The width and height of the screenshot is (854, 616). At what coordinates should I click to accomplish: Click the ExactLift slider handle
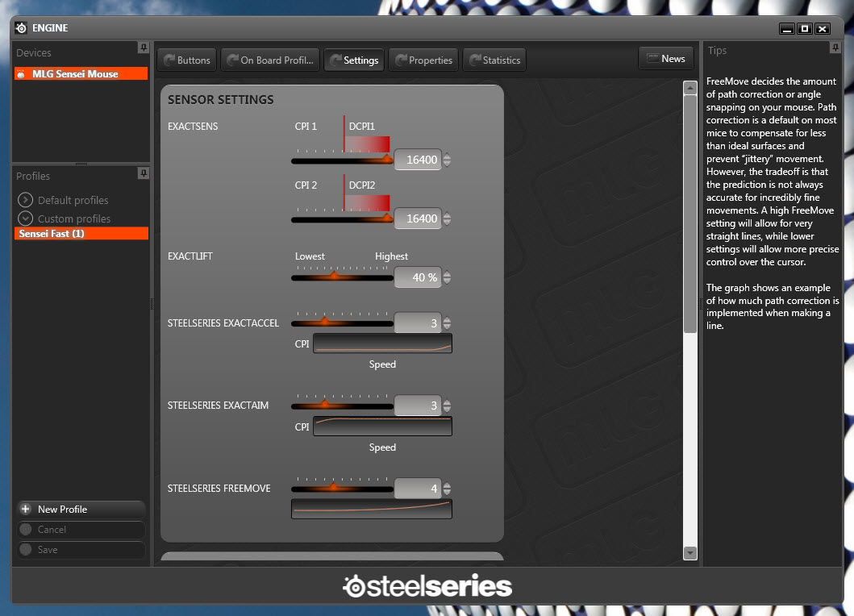[x=335, y=276]
